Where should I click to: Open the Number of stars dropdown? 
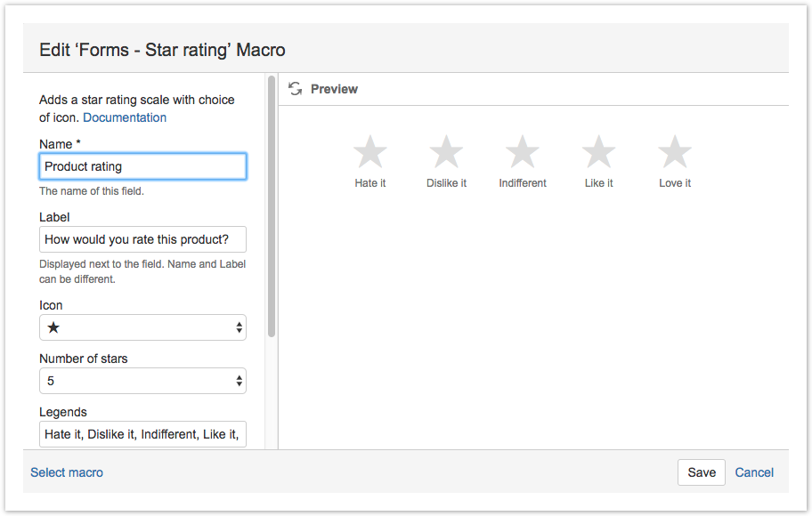pos(143,381)
